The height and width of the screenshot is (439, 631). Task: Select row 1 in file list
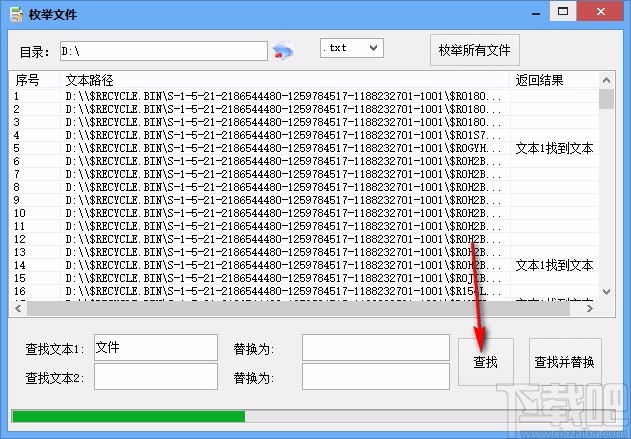point(304,96)
